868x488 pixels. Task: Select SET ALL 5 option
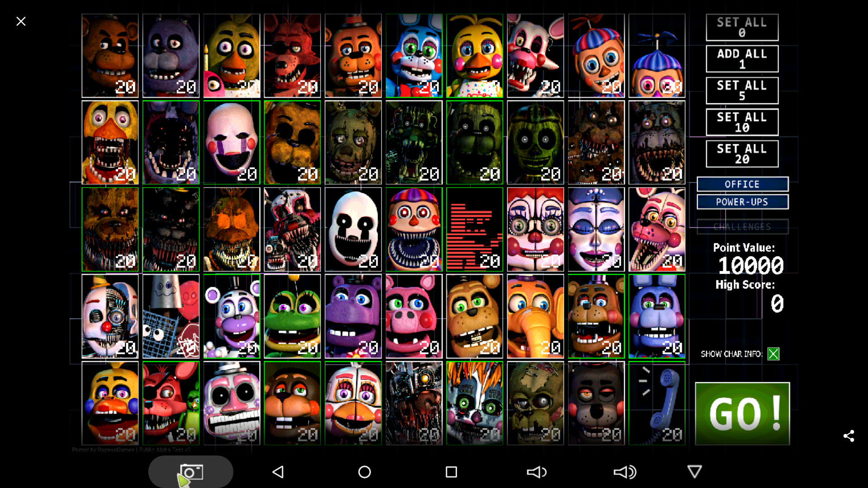pyautogui.click(x=741, y=90)
